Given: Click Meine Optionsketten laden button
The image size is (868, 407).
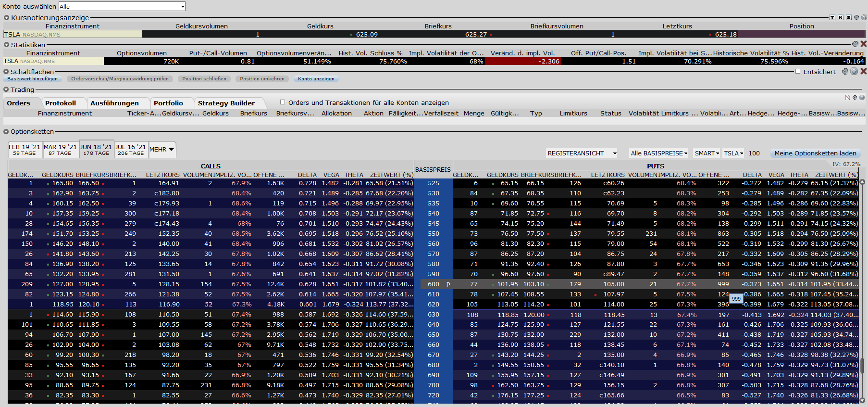Looking at the screenshot, I should point(815,153).
